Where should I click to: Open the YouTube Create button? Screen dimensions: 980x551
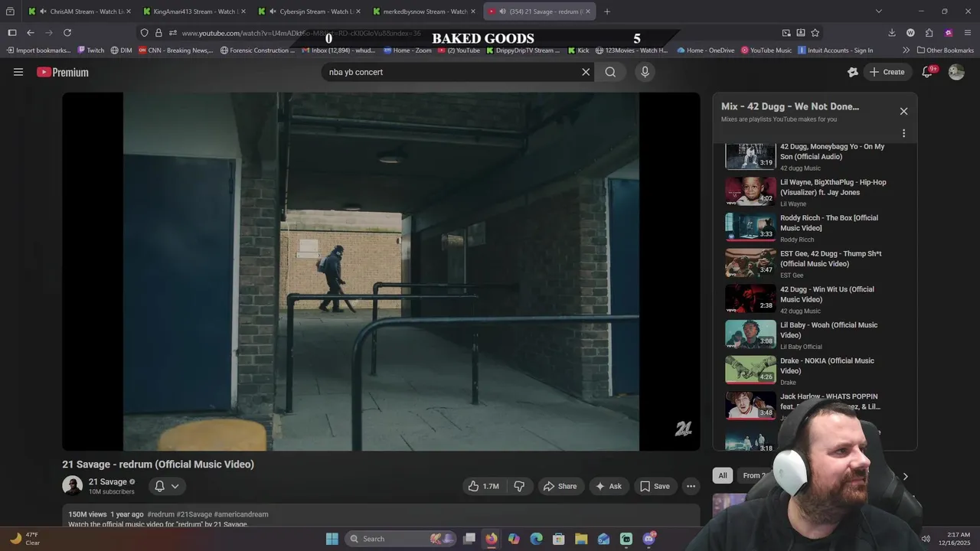coord(887,72)
